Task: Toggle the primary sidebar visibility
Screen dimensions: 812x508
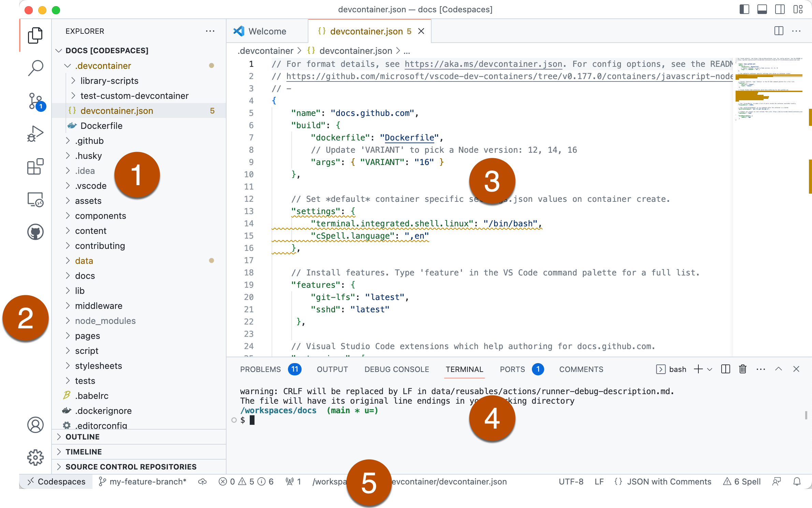Action: click(x=744, y=9)
